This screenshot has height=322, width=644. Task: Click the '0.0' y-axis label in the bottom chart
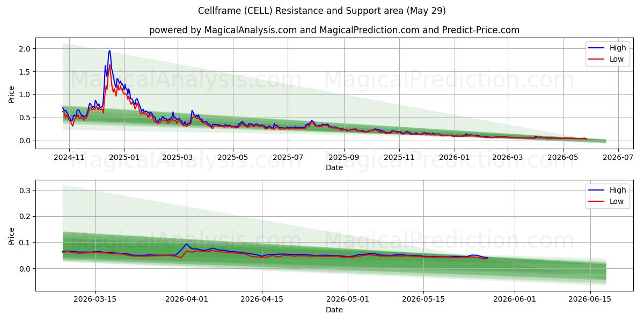click(26, 269)
